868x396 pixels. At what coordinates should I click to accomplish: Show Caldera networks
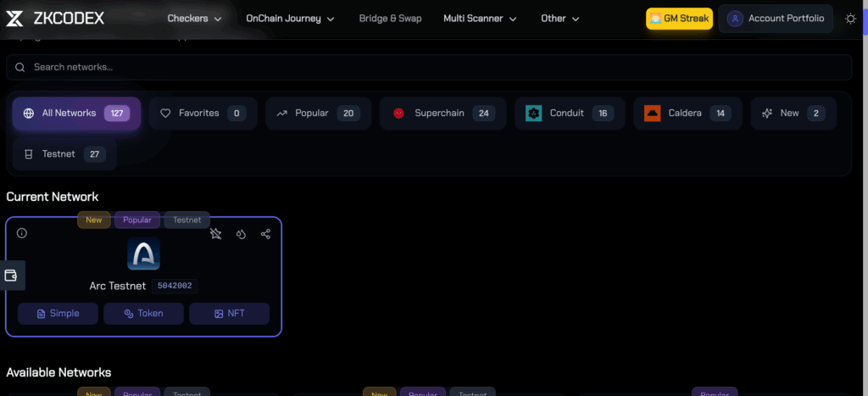pos(687,114)
